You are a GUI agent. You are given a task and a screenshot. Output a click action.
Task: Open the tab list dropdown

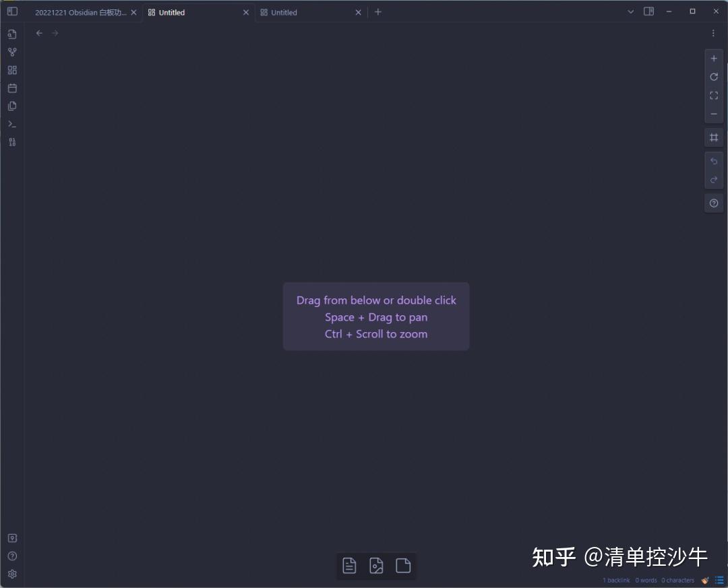(x=630, y=11)
